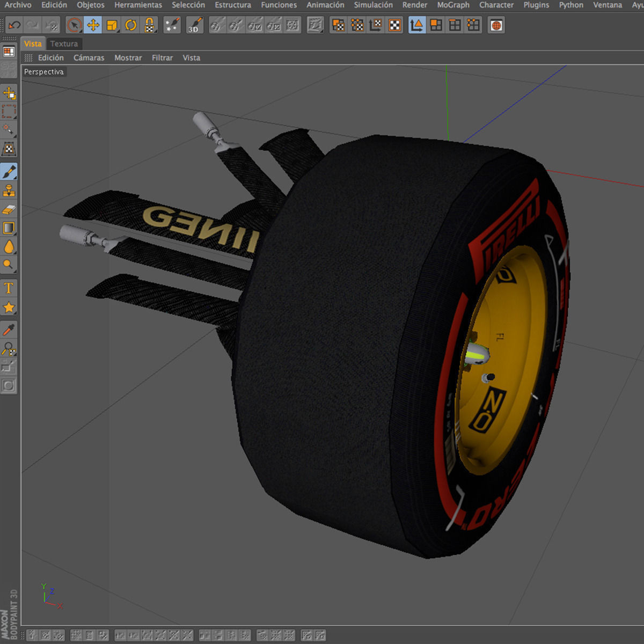Select the magnify texture zoom tool

click(9, 349)
